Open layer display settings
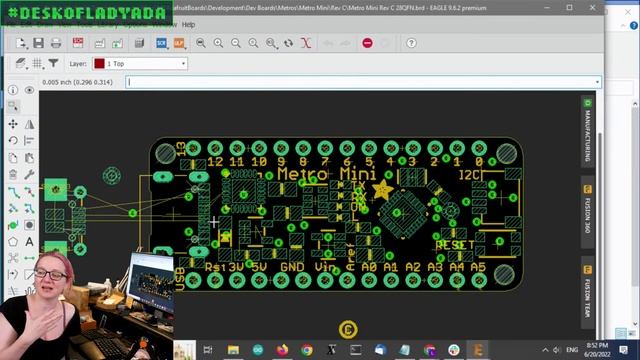The image size is (640, 360). (20, 63)
